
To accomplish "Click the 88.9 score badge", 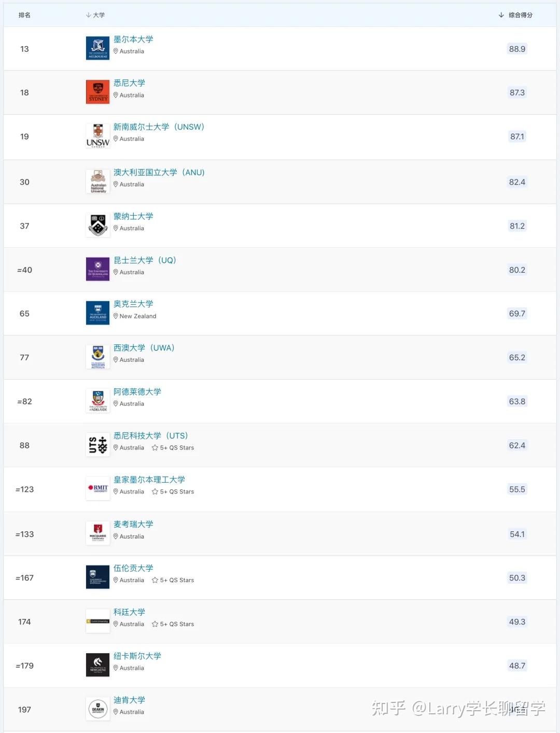I will [x=517, y=49].
